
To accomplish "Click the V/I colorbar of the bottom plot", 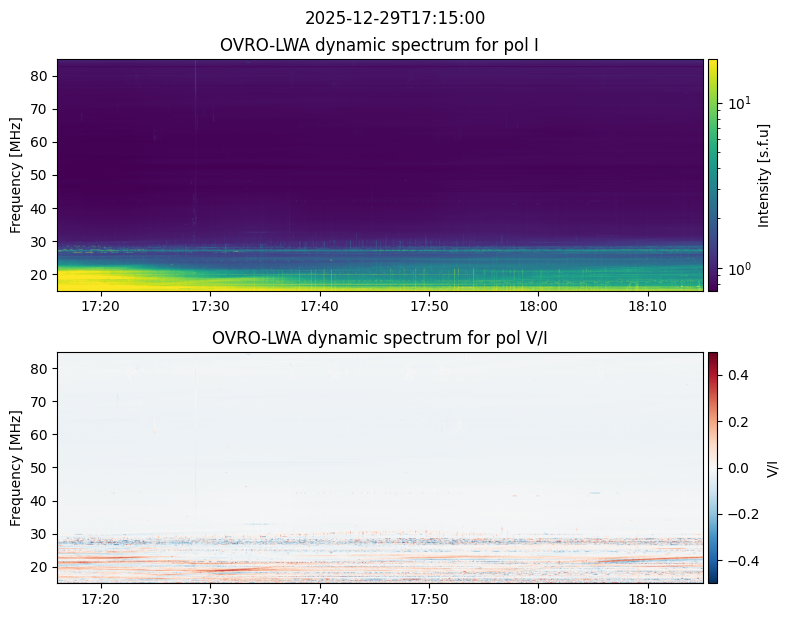I will (713, 467).
